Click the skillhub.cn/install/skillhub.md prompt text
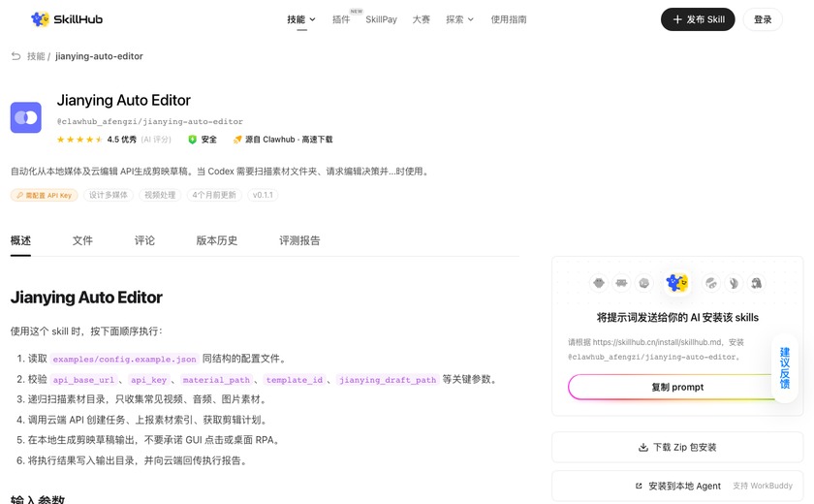Viewport: 814px width, 504px height. (x=657, y=342)
